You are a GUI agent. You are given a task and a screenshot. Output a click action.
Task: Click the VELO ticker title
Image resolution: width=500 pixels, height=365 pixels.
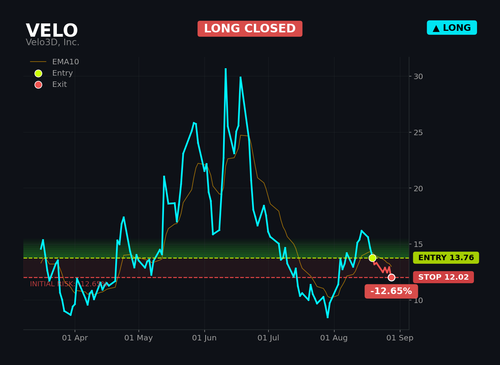[52, 30]
